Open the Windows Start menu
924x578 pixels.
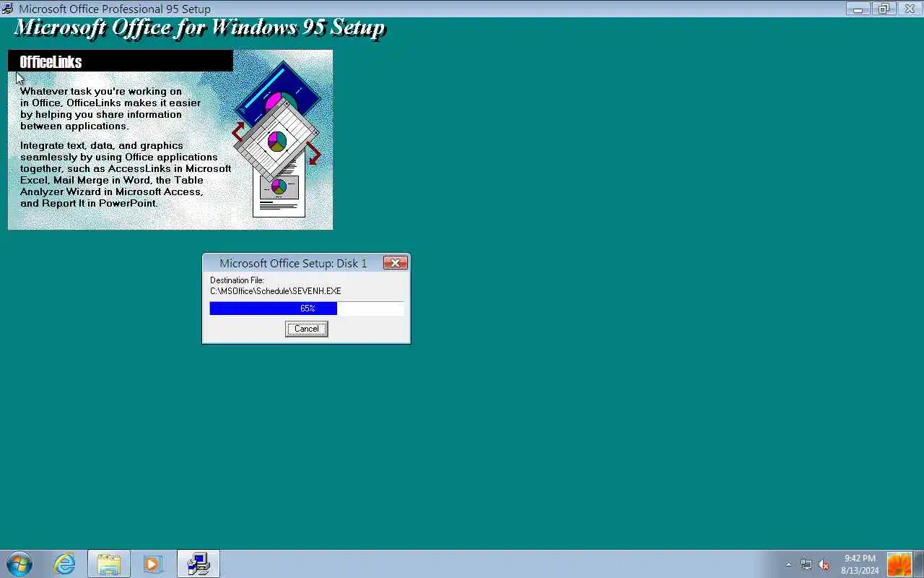19,564
